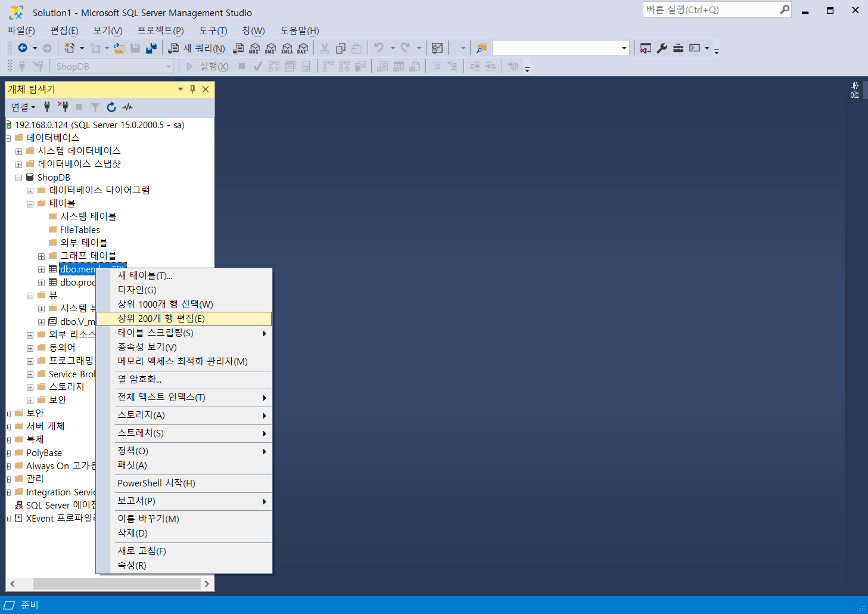Open the 편집(E) menu
868x614 pixels.
(64, 30)
